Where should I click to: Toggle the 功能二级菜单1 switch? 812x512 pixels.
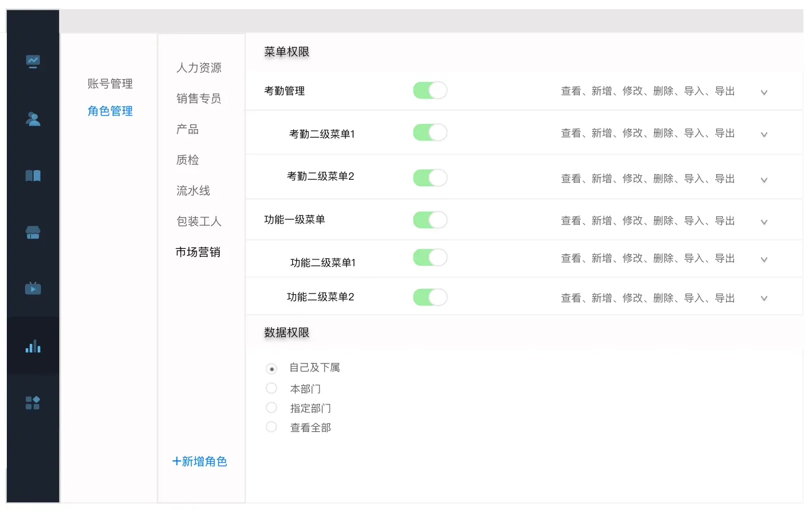point(430,258)
